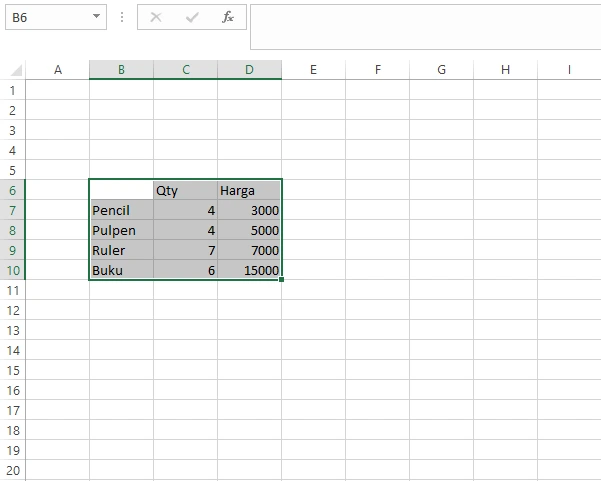Click the Qty value 6 for Buku
This screenshot has width=601, height=481.
point(186,270)
